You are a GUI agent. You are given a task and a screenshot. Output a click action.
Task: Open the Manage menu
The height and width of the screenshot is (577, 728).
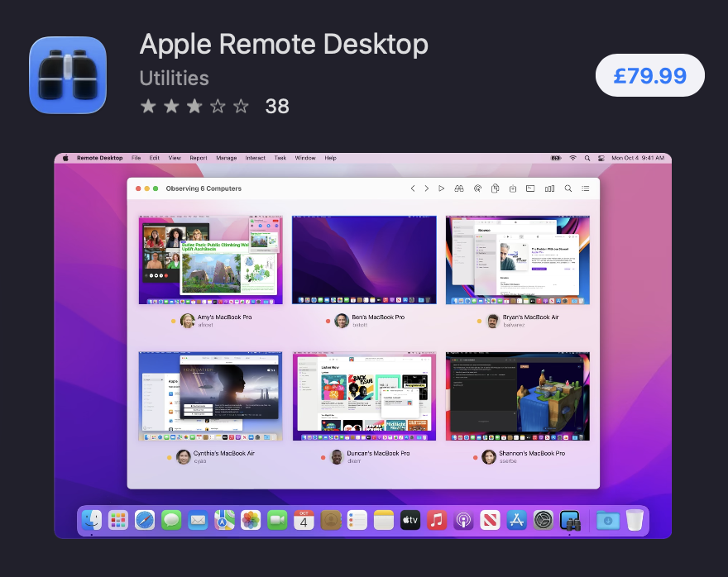click(x=227, y=158)
